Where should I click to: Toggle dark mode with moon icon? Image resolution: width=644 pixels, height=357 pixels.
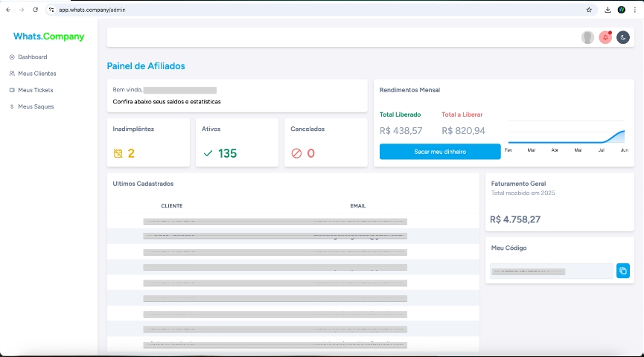click(x=623, y=37)
